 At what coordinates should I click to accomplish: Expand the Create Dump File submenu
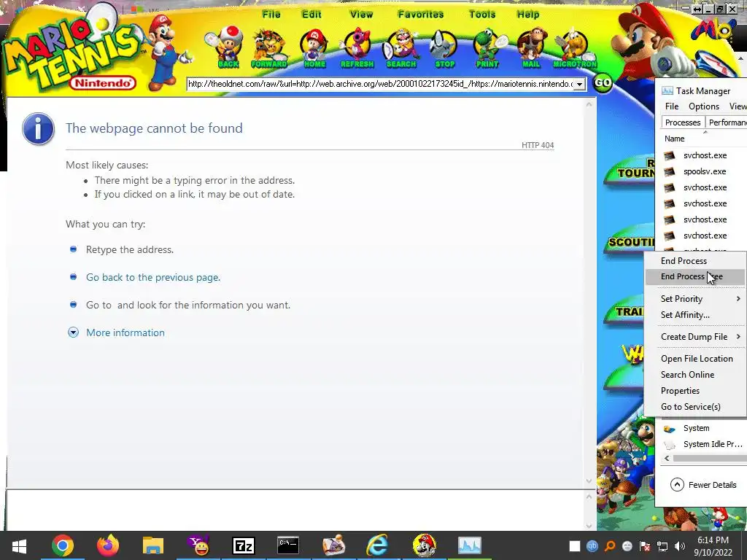click(x=695, y=337)
